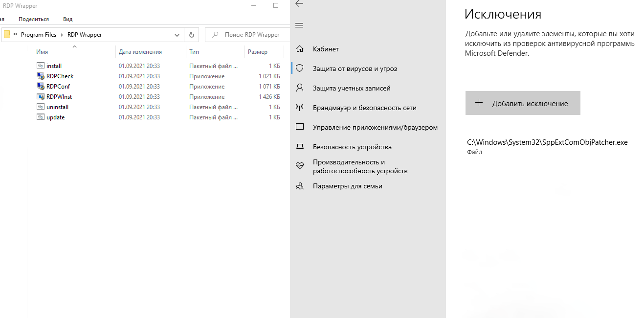This screenshot has width=644, height=318.
Task: Click the 1 021 КБ size cell
Action: coord(269,76)
